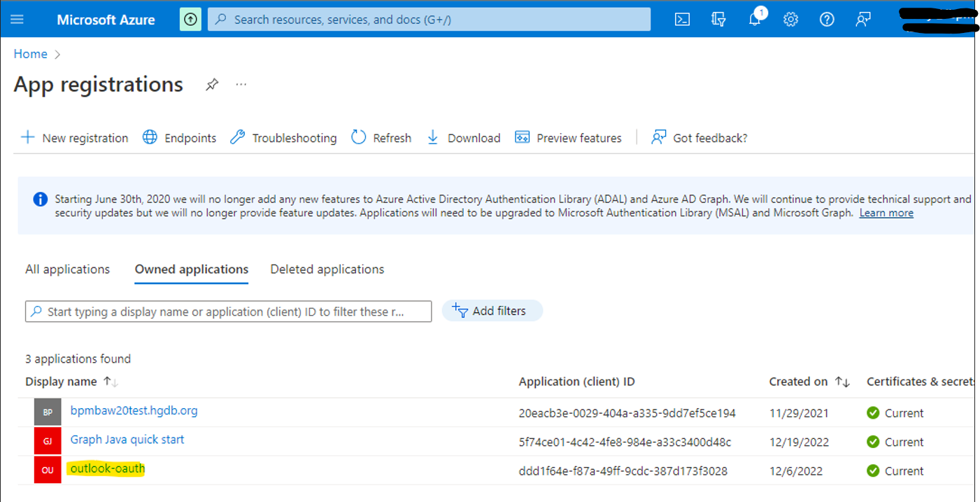Open Directories and subscriptions filter icon
The height and width of the screenshot is (502, 980).
[718, 20]
